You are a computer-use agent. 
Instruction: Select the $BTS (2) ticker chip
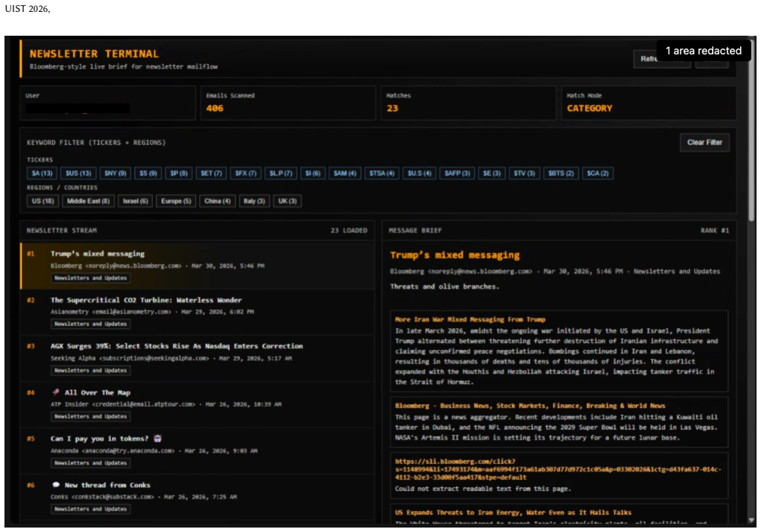click(561, 173)
